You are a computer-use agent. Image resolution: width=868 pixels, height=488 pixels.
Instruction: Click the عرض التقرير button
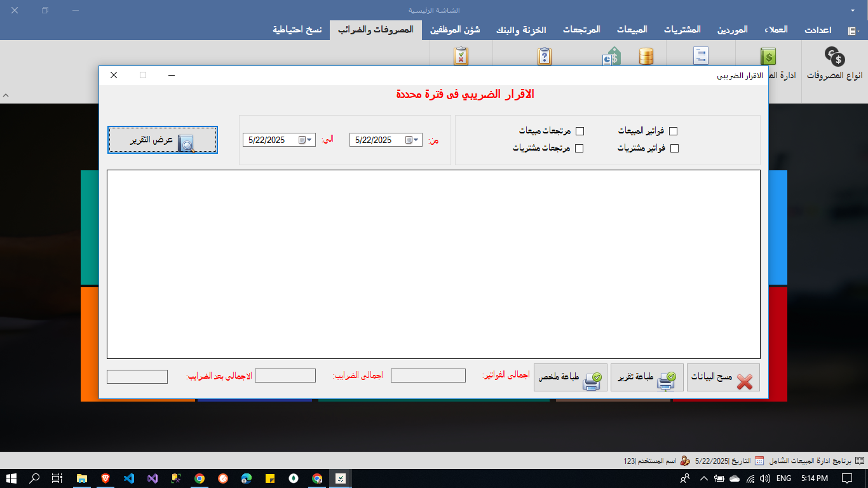(163, 140)
